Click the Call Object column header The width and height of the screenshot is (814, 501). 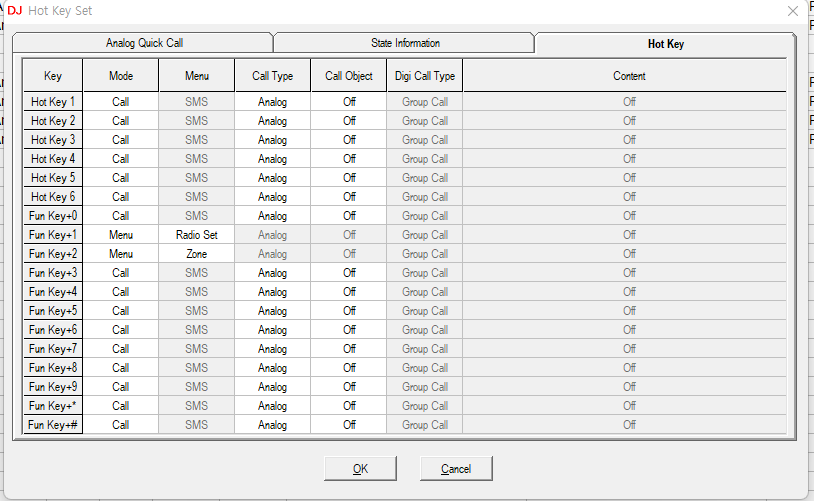pos(349,76)
